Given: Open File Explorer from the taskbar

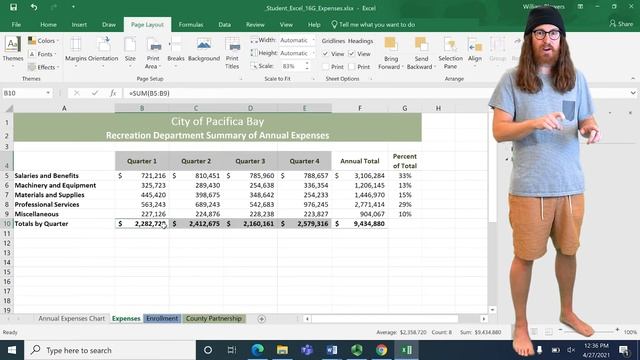Looking at the screenshot, I should coord(282,350).
